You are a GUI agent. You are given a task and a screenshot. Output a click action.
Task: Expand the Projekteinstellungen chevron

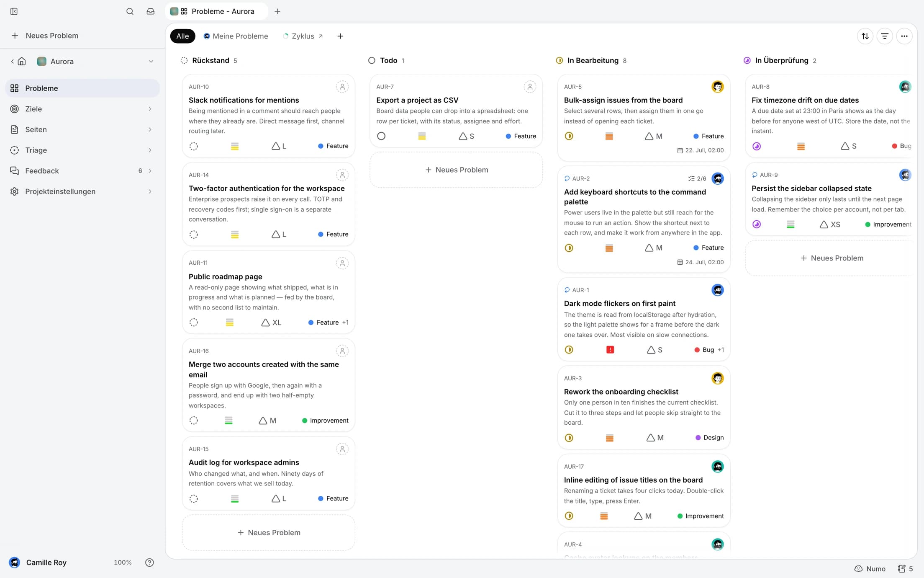pos(150,191)
